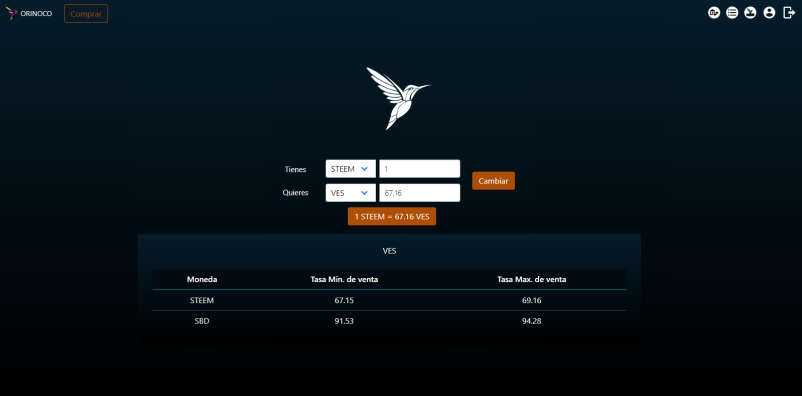
Task: Open the bank transfer icon in header
Action: click(714, 13)
